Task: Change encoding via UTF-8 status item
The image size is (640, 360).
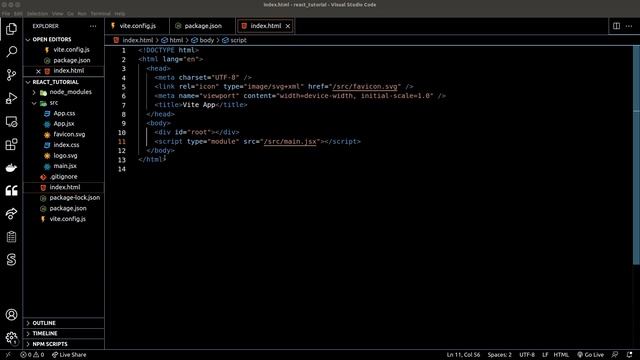Action: [x=527, y=355]
